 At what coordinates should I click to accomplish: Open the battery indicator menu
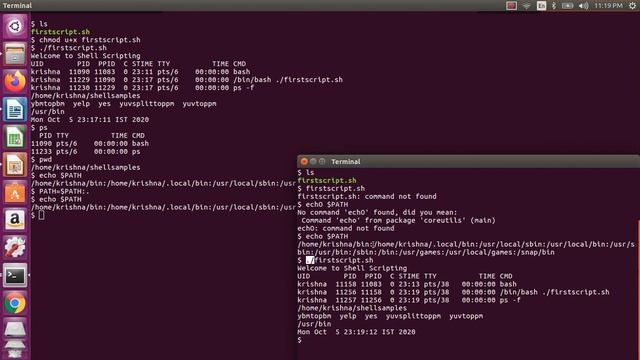pyautogui.click(x=568, y=6)
